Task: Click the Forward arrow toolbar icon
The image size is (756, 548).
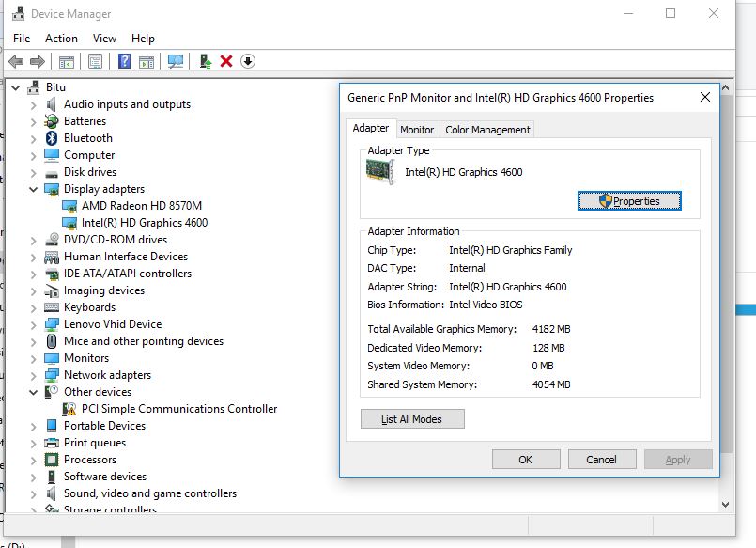Action: (x=38, y=61)
